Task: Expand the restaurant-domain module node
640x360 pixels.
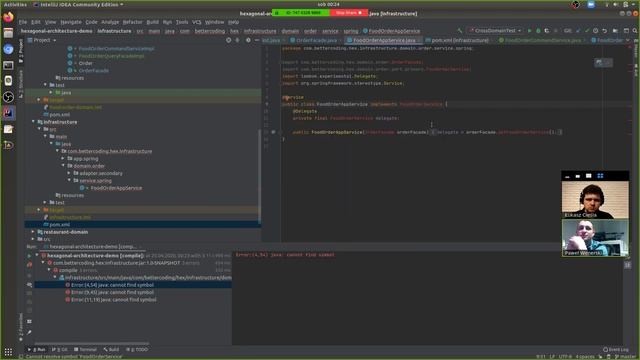Action: 33,232
